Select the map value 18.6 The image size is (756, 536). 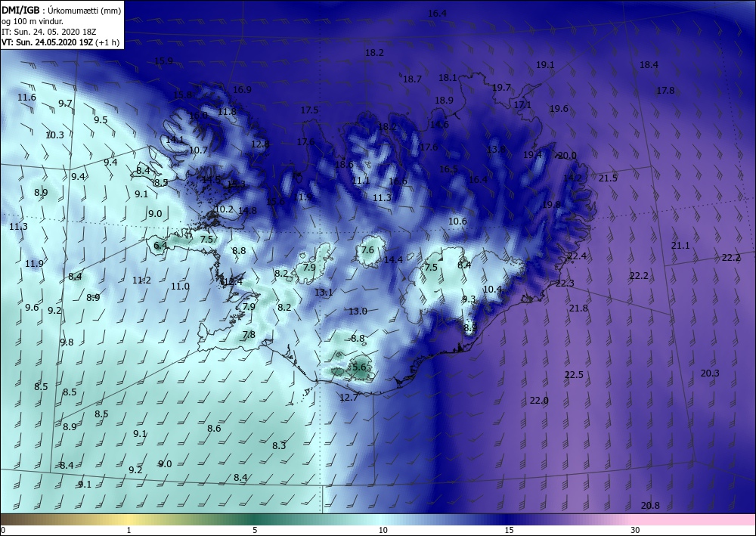[344, 164]
